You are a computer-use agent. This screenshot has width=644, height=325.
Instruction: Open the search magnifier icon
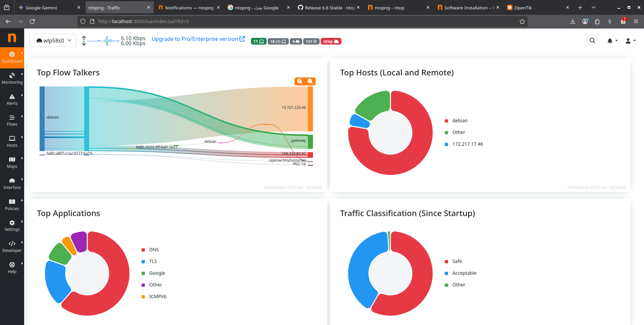pos(592,41)
